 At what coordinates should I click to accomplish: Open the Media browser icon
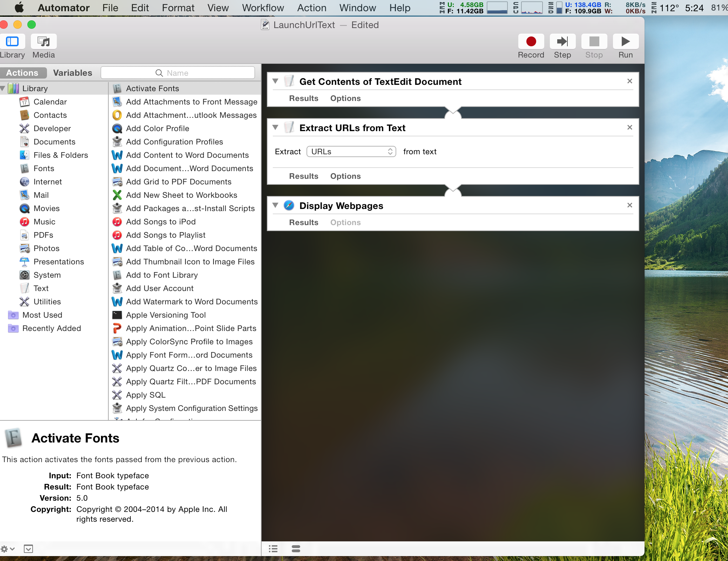click(44, 42)
